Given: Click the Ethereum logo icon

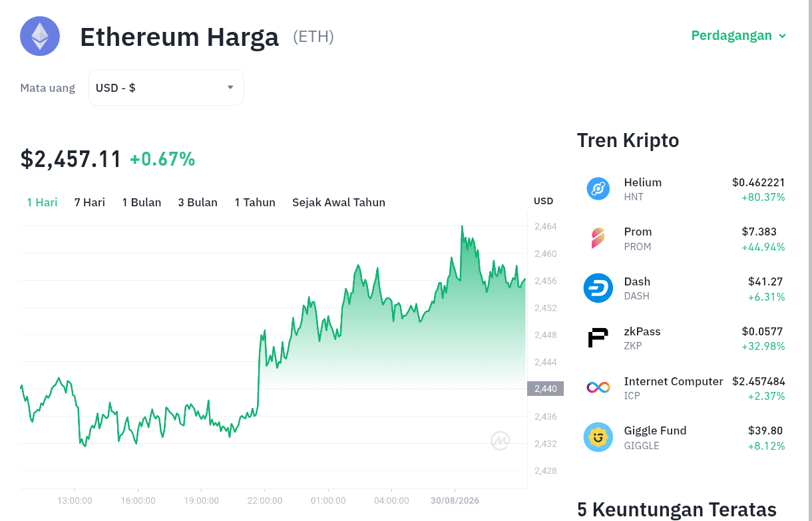Looking at the screenshot, I should [40, 36].
